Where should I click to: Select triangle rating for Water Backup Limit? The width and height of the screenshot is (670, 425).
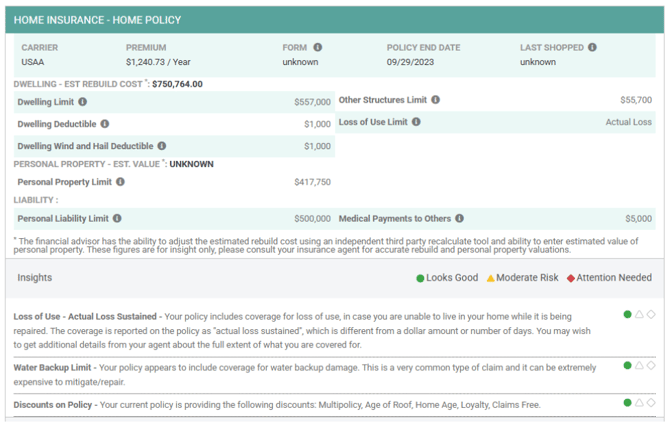pos(639,366)
